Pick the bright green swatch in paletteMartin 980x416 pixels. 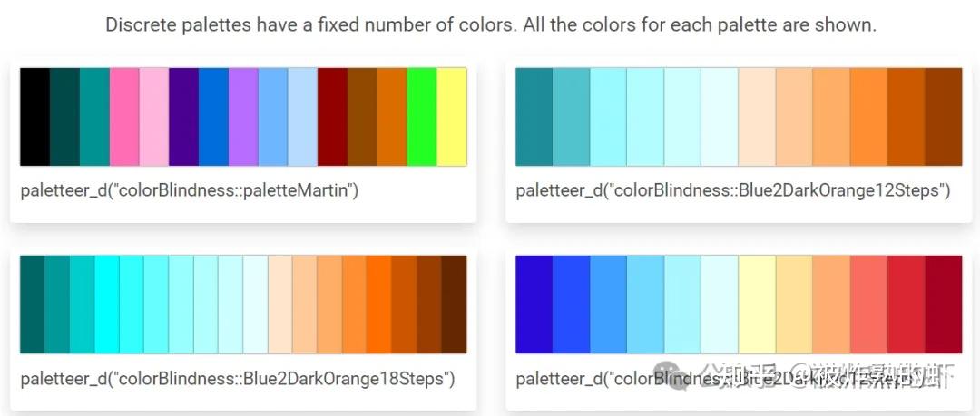pyautogui.click(x=422, y=117)
